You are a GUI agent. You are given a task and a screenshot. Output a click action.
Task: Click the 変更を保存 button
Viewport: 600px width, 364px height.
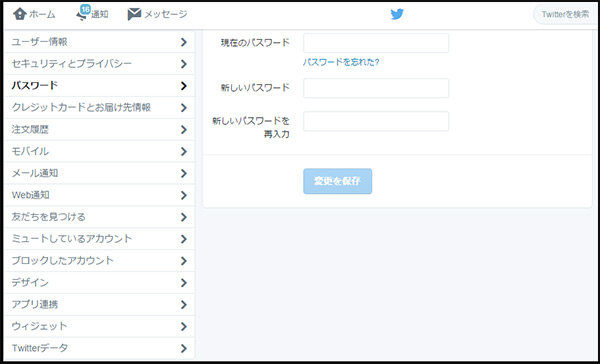point(338,181)
